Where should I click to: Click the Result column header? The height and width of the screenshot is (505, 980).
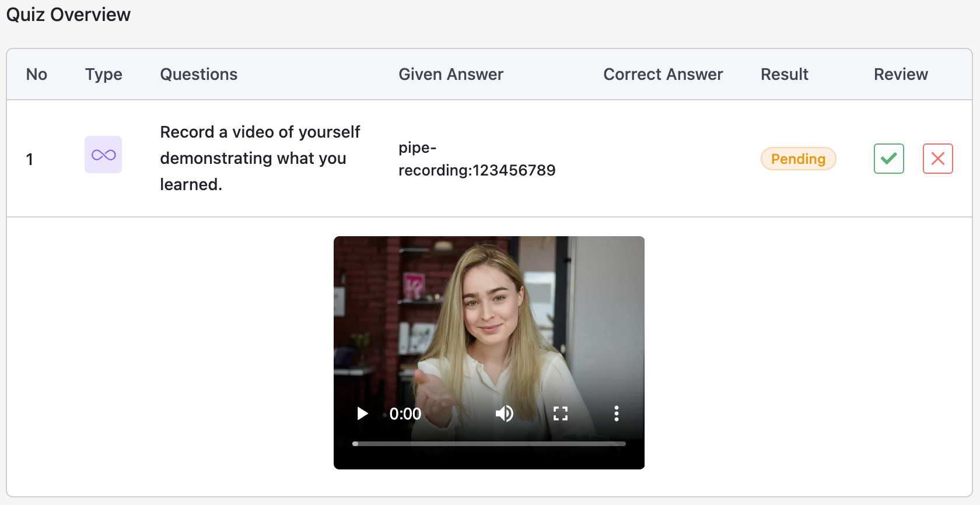click(x=784, y=74)
